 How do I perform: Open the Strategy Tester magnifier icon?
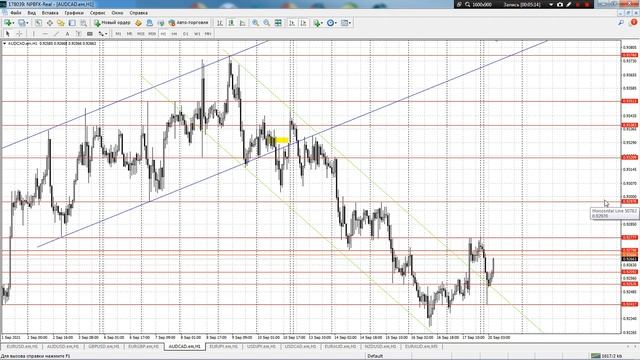(x=84, y=23)
